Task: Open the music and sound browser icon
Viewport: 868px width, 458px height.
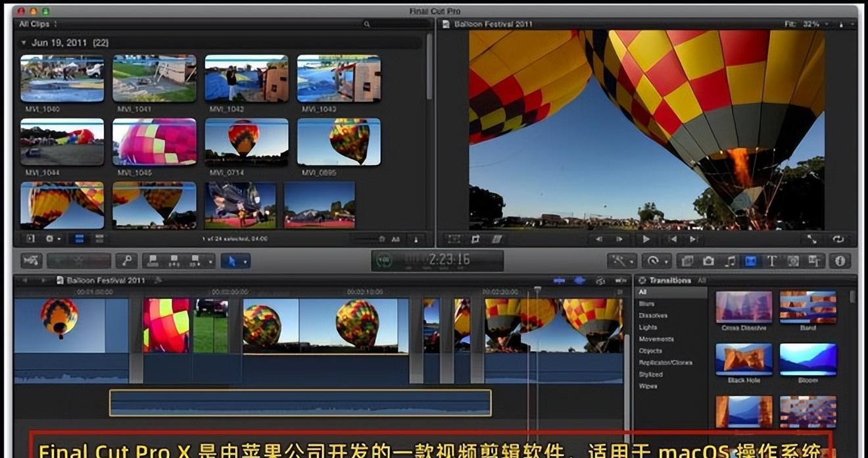Action: coord(730,261)
